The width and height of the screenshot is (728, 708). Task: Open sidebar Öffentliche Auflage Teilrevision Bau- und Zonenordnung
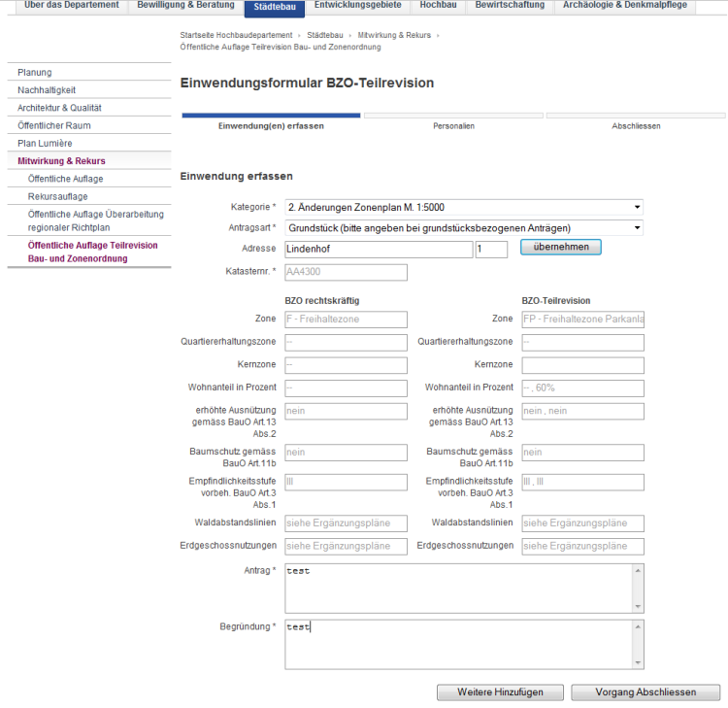[x=89, y=252]
